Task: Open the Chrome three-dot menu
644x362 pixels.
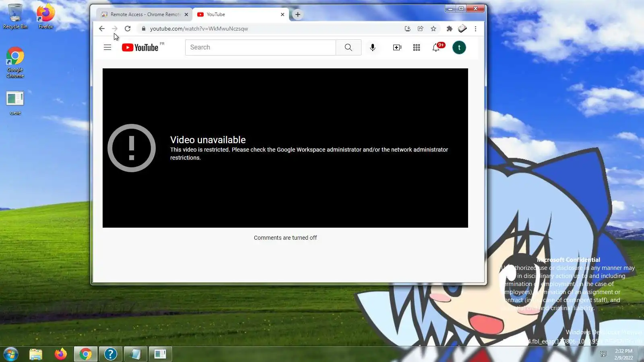Action: point(475,29)
